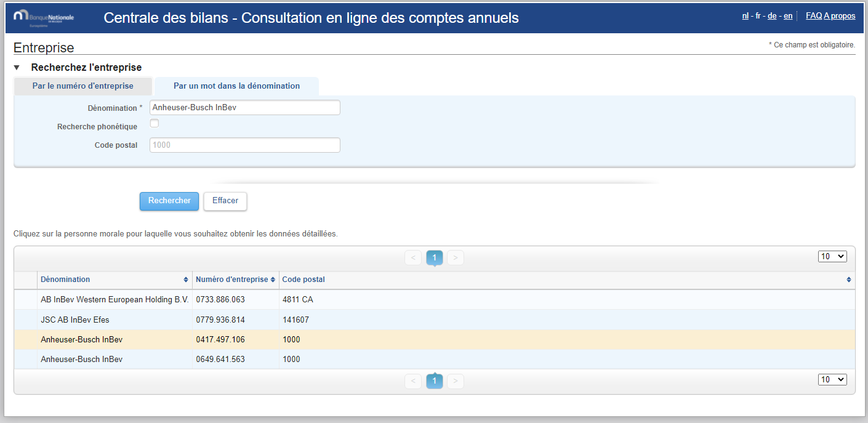Switch language to nl

[745, 16]
